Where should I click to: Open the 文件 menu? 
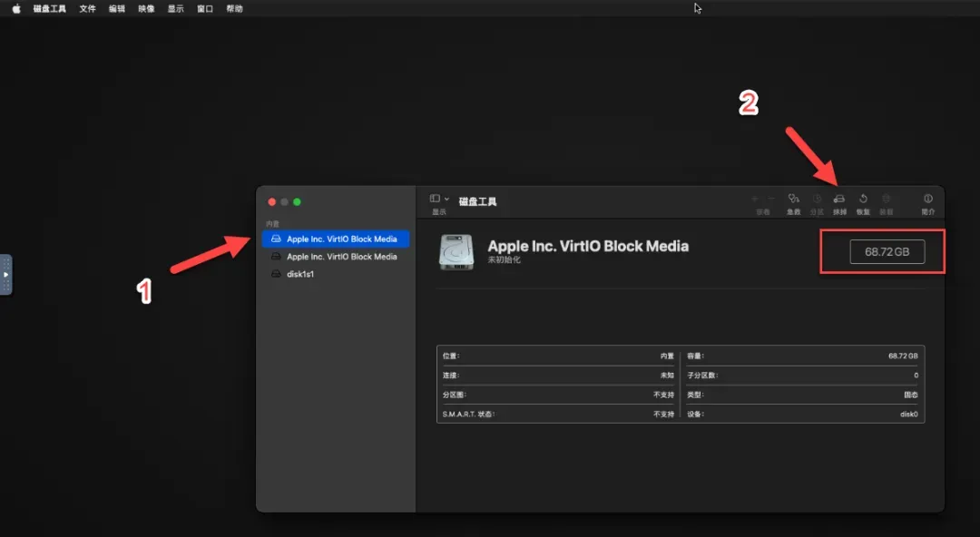pos(87,9)
